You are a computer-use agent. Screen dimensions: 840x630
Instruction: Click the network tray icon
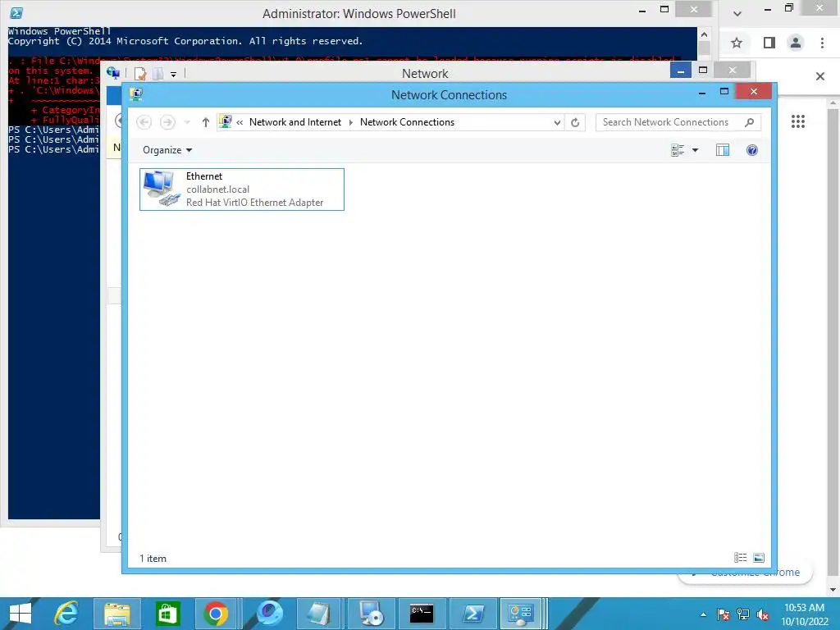pos(743,614)
